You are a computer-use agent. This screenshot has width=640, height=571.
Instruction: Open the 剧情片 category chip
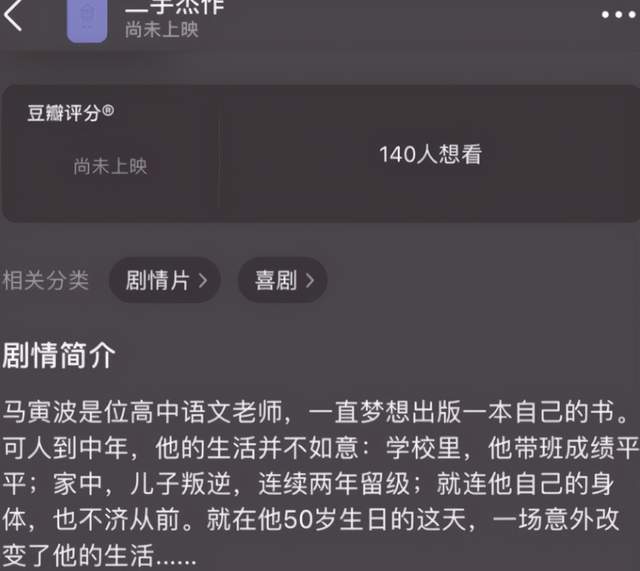[x=165, y=280]
